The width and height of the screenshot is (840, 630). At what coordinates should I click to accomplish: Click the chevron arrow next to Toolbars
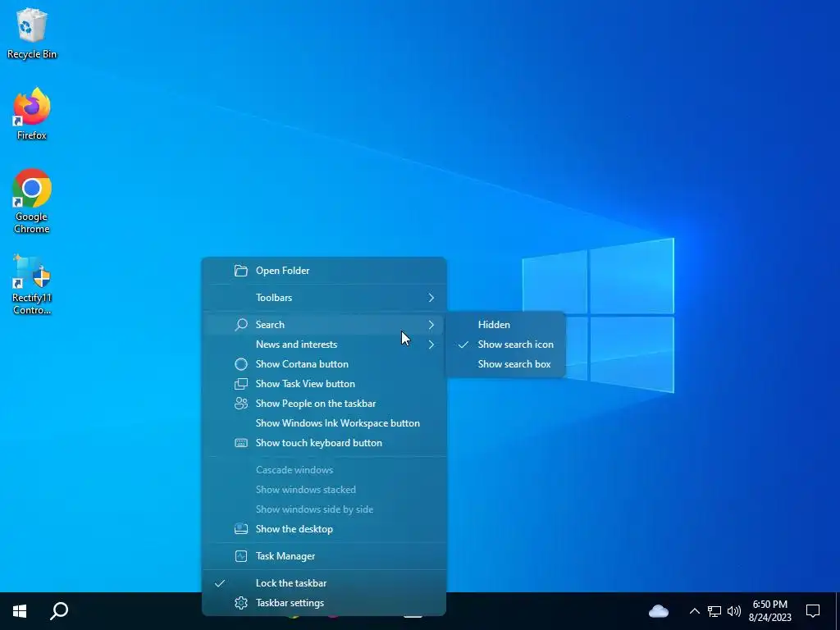(431, 297)
